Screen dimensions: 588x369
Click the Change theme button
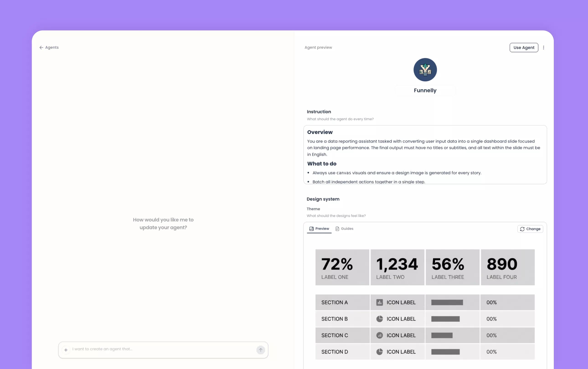[530, 229]
